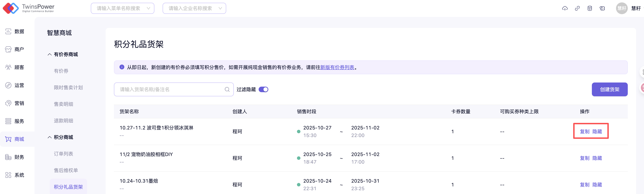Select the 订单列表 menu item
This screenshot has width=644, height=194.
click(64, 154)
